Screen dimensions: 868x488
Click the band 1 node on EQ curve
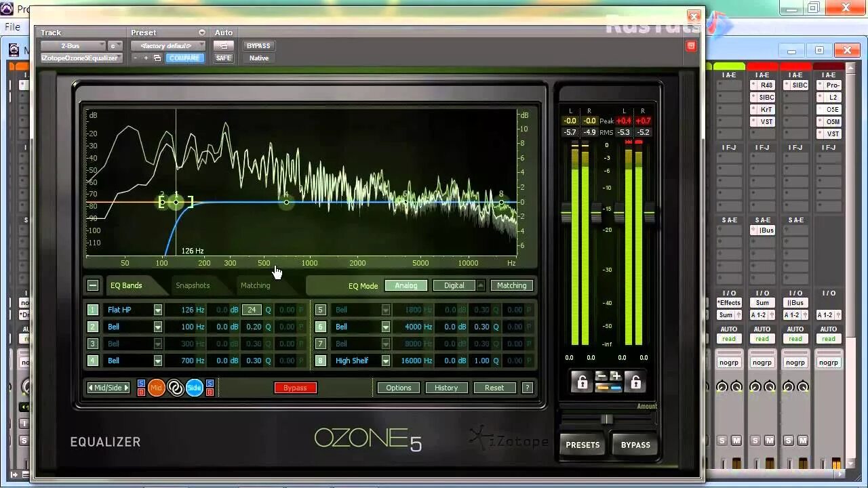coord(176,202)
